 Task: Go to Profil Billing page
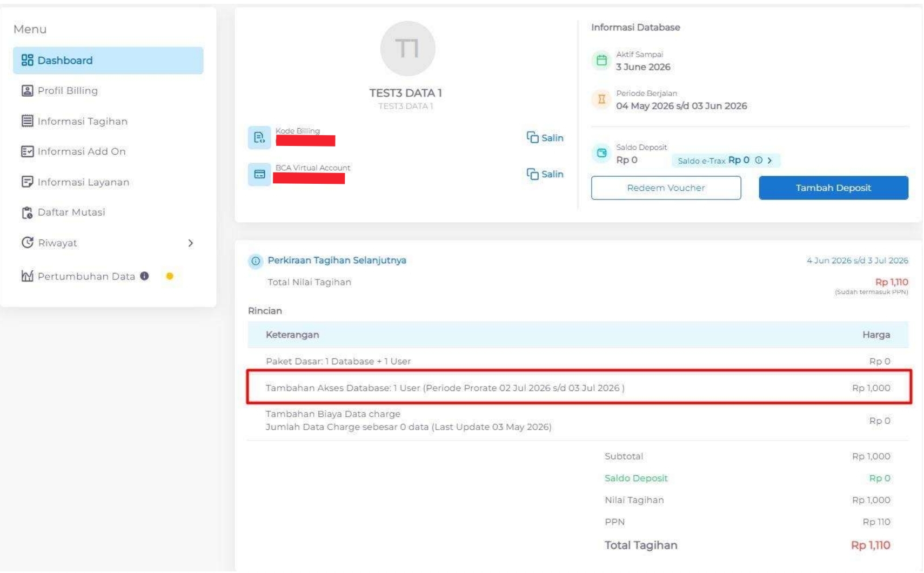pyautogui.click(x=68, y=91)
